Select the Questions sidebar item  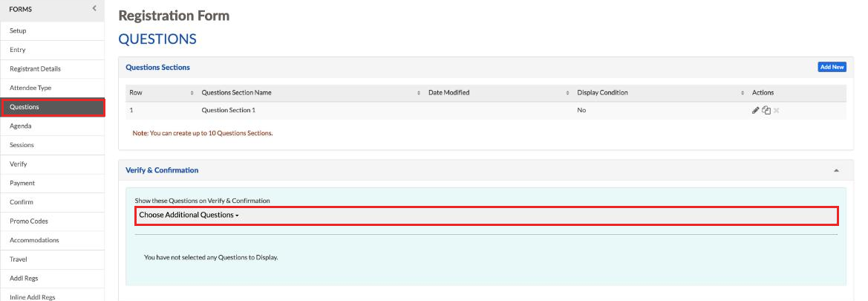52,107
